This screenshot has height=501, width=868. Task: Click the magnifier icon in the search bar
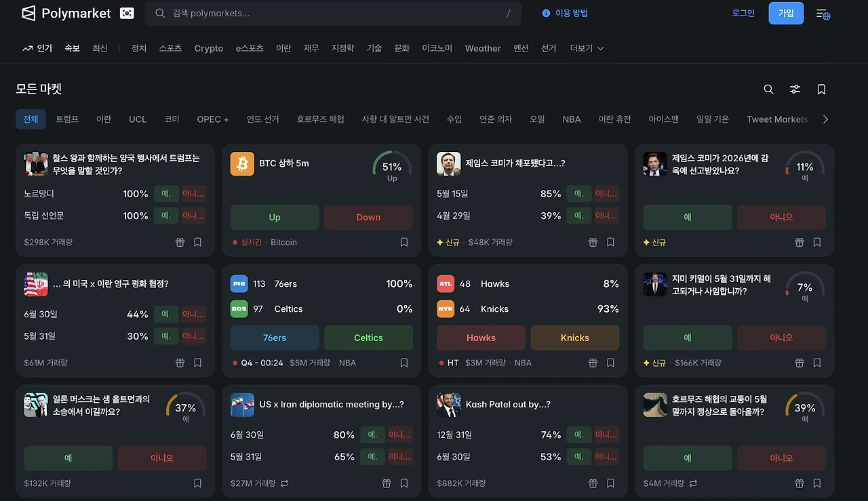point(160,13)
